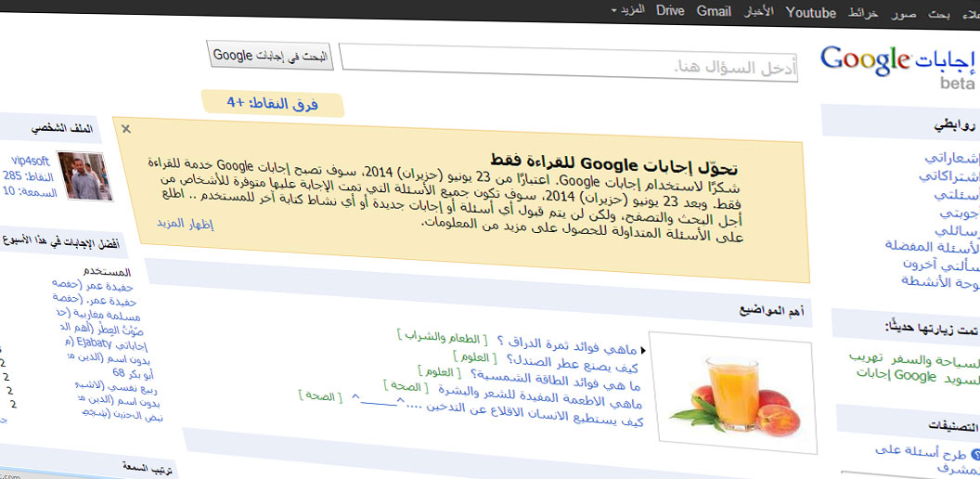Click the السمعة: 10 link

point(30,192)
